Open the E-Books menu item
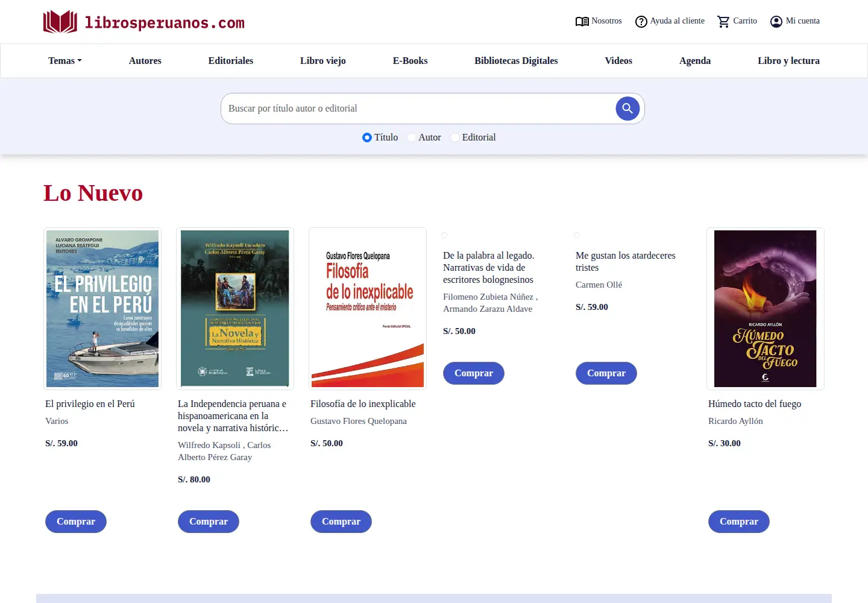Screen dimensions: 868x603 (x=410, y=61)
